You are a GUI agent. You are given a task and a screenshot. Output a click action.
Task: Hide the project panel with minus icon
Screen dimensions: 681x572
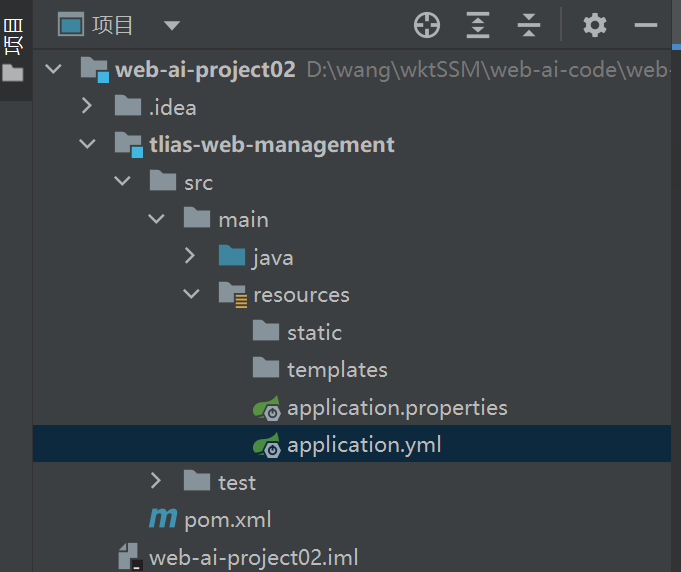647,25
